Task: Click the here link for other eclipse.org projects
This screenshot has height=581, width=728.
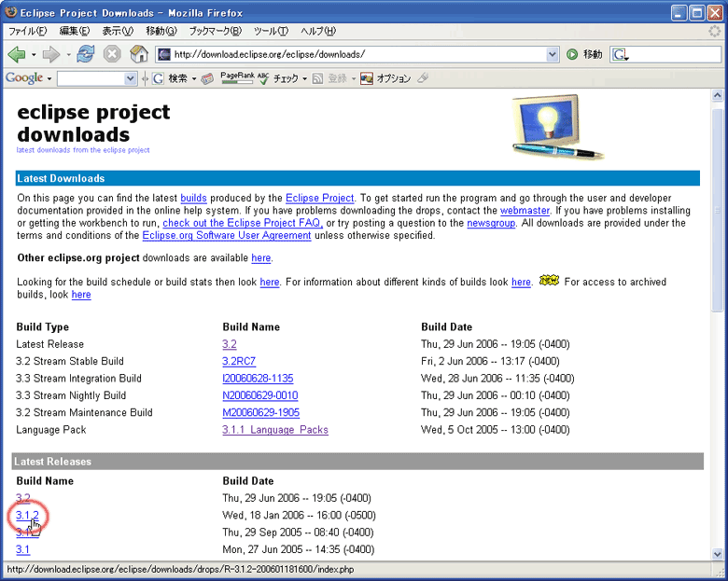Action: click(261, 258)
